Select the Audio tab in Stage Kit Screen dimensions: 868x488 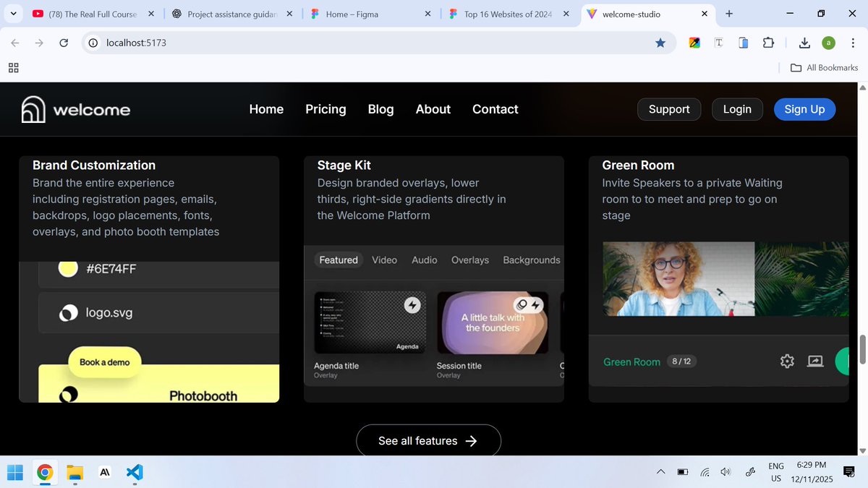[424, 260]
